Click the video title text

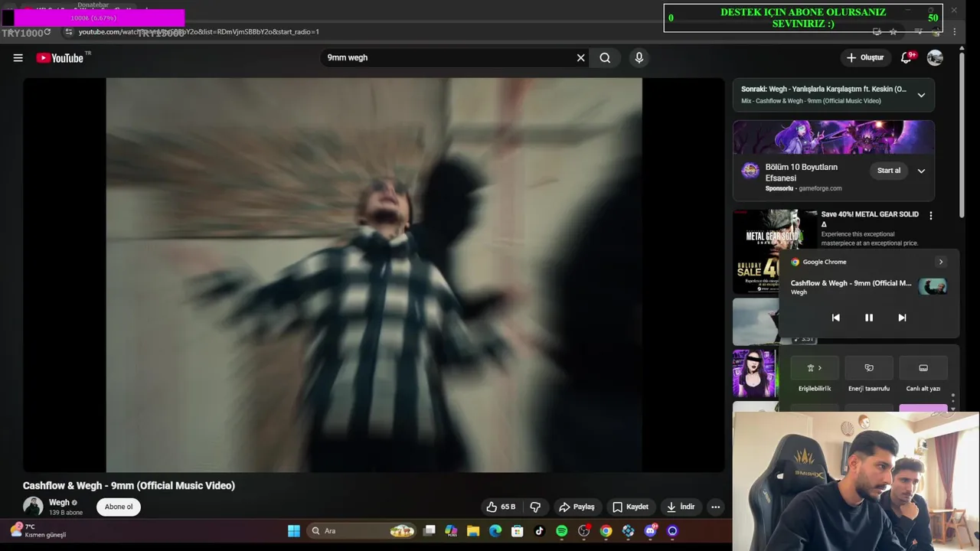(x=129, y=485)
